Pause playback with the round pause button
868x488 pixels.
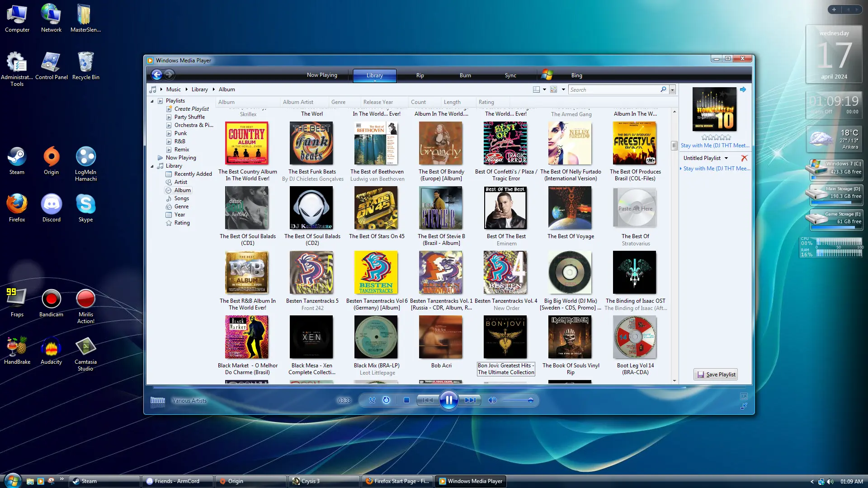click(x=448, y=400)
